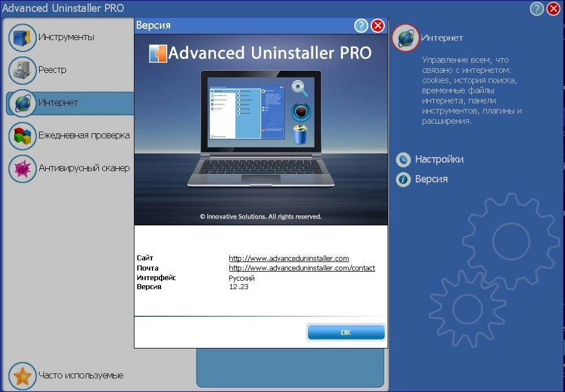Select Интернет label in the left sidebar
The width and height of the screenshot is (565, 392).
58,103
